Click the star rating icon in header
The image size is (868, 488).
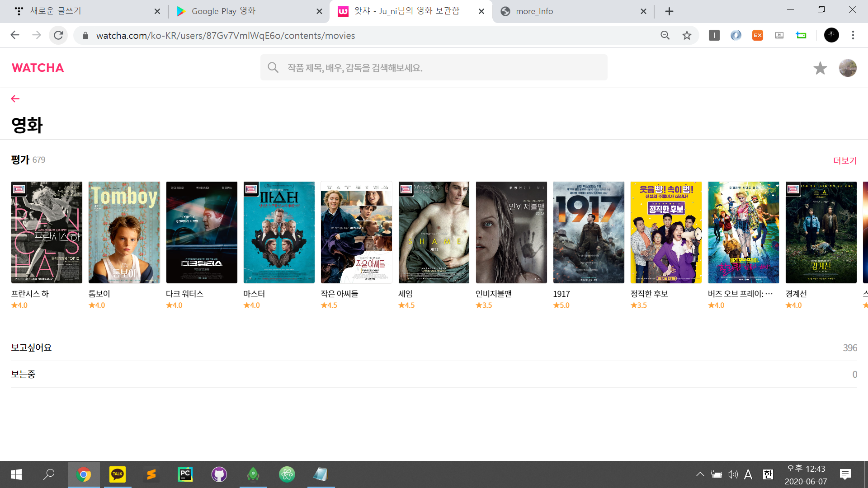[x=820, y=68]
